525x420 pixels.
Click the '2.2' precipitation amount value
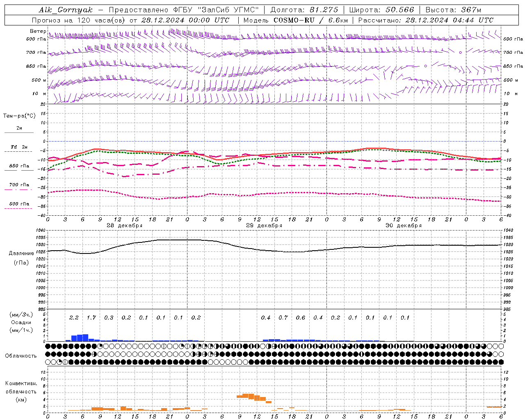pyautogui.click(x=74, y=317)
